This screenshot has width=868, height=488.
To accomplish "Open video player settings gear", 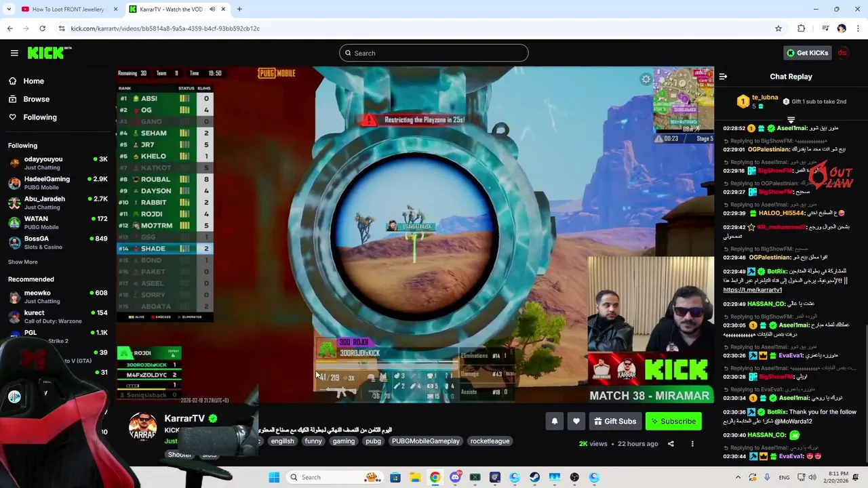I will tap(646, 79).
